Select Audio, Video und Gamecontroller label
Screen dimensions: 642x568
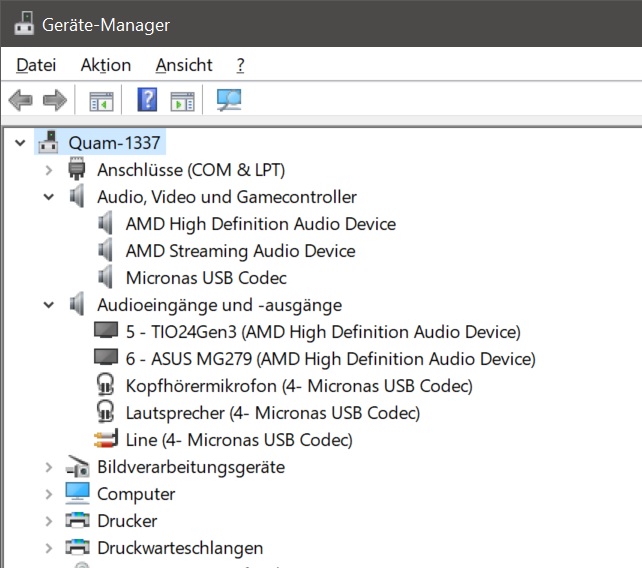click(227, 197)
